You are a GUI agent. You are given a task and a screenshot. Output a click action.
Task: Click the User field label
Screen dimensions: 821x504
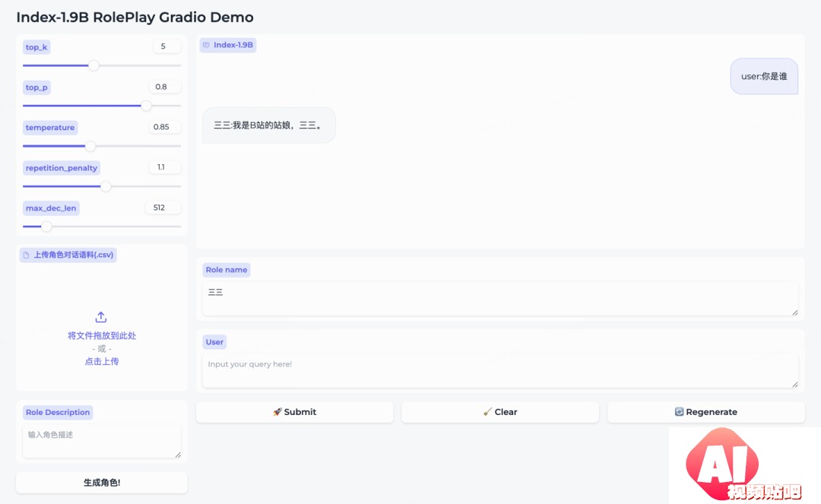point(214,342)
